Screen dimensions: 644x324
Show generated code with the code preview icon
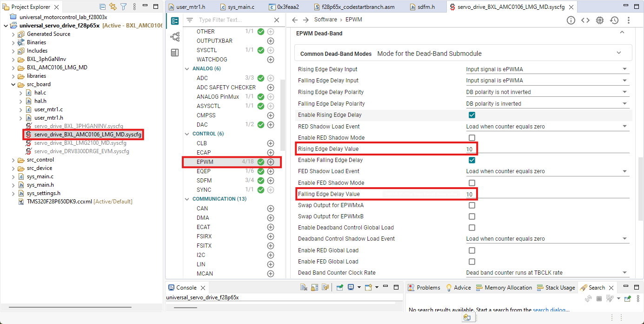coord(585,20)
